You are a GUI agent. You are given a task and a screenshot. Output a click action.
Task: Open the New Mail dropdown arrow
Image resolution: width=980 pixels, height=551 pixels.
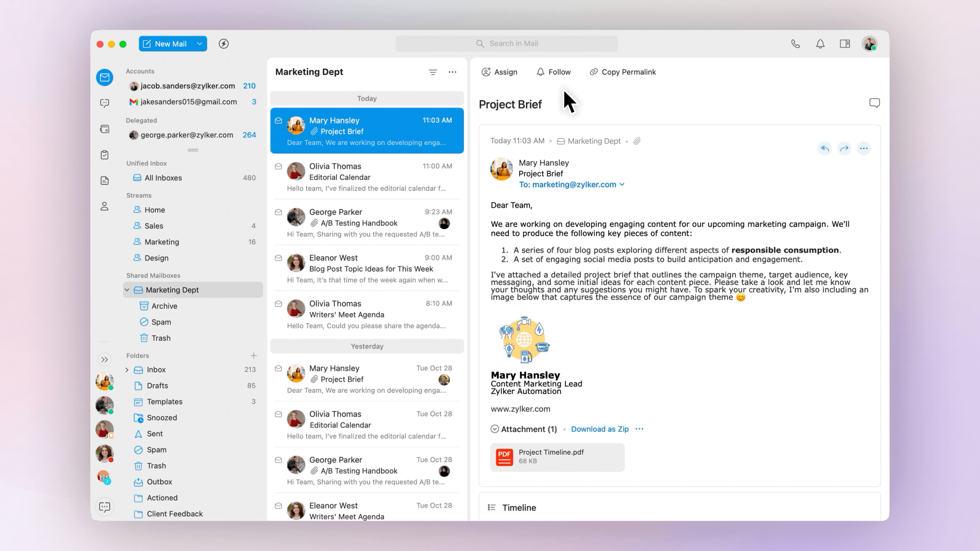(200, 44)
